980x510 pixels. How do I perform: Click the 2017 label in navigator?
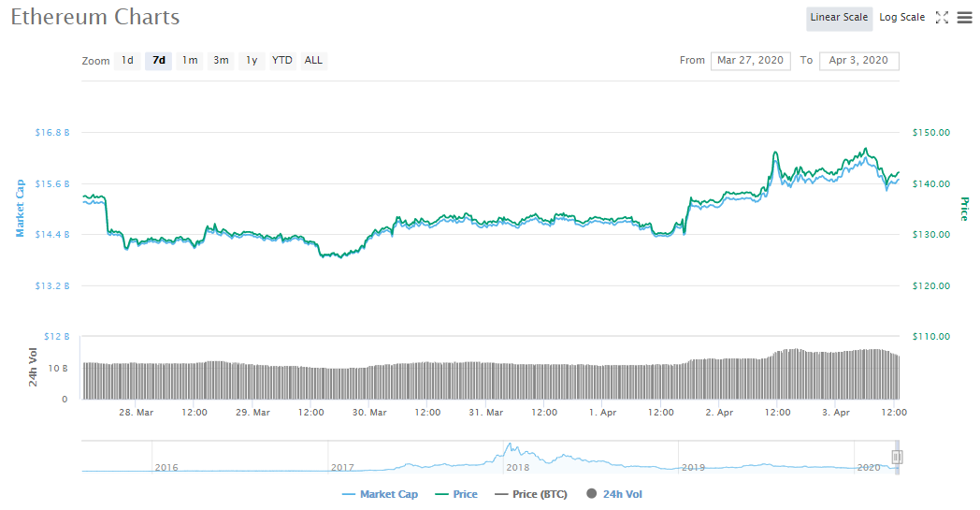click(x=342, y=468)
